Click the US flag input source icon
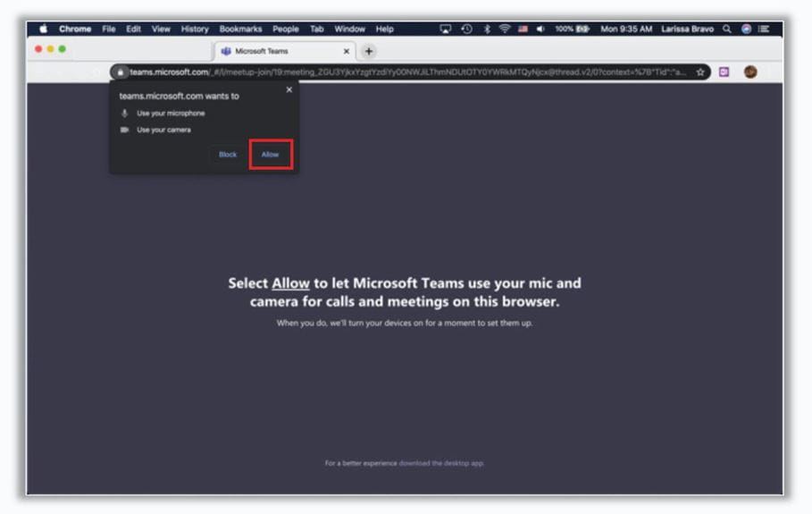Viewport: 812px width, 514px height. (x=523, y=29)
